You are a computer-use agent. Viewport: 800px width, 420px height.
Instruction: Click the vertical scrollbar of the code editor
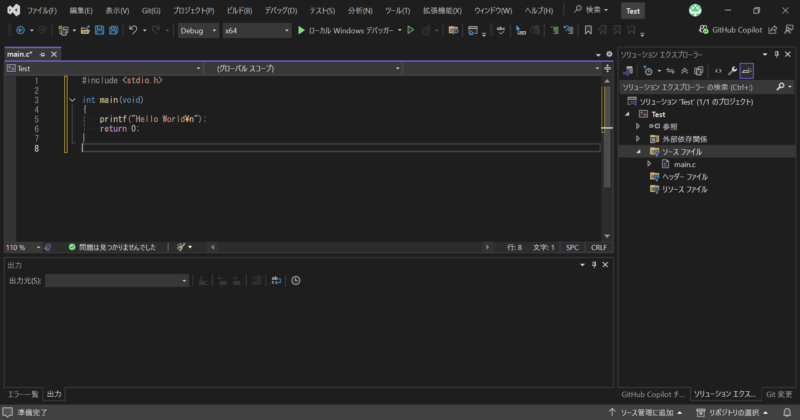(x=605, y=140)
